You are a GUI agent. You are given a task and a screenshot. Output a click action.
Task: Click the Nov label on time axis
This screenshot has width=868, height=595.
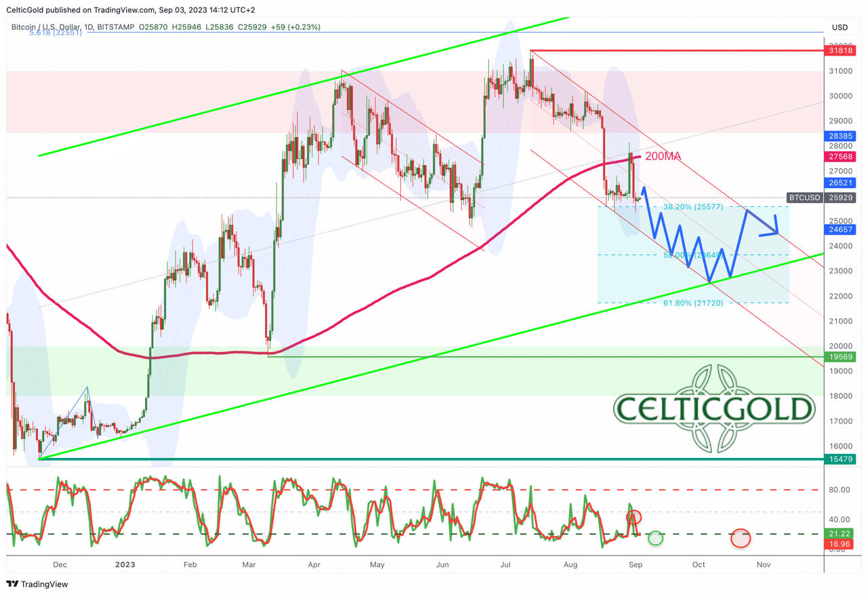pyautogui.click(x=764, y=564)
